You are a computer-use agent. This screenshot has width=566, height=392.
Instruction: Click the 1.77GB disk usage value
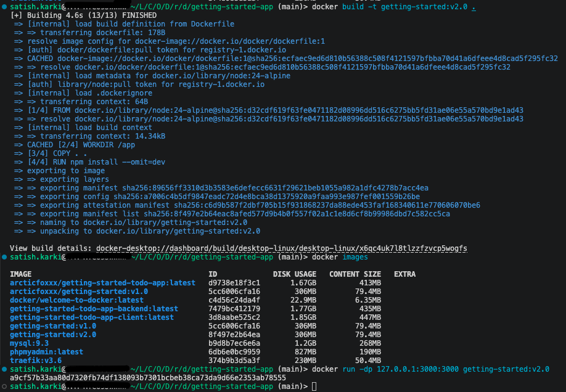(x=303, y=309)
